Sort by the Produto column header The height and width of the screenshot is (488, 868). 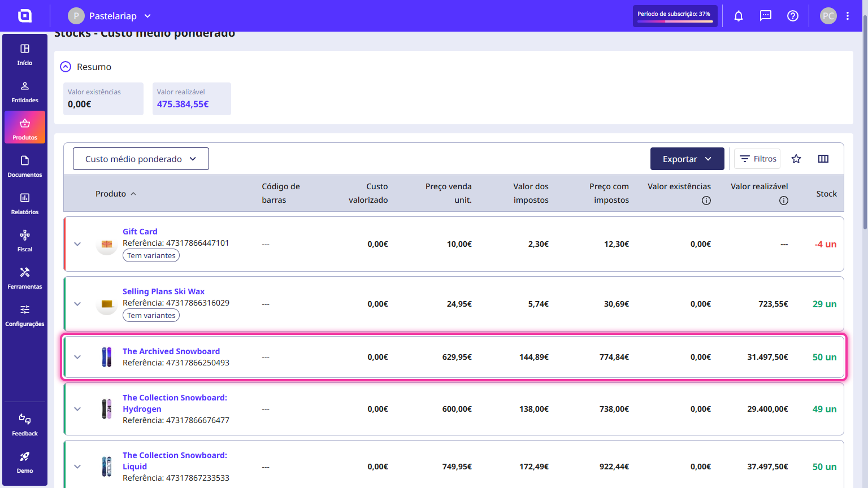pos(116,194)
